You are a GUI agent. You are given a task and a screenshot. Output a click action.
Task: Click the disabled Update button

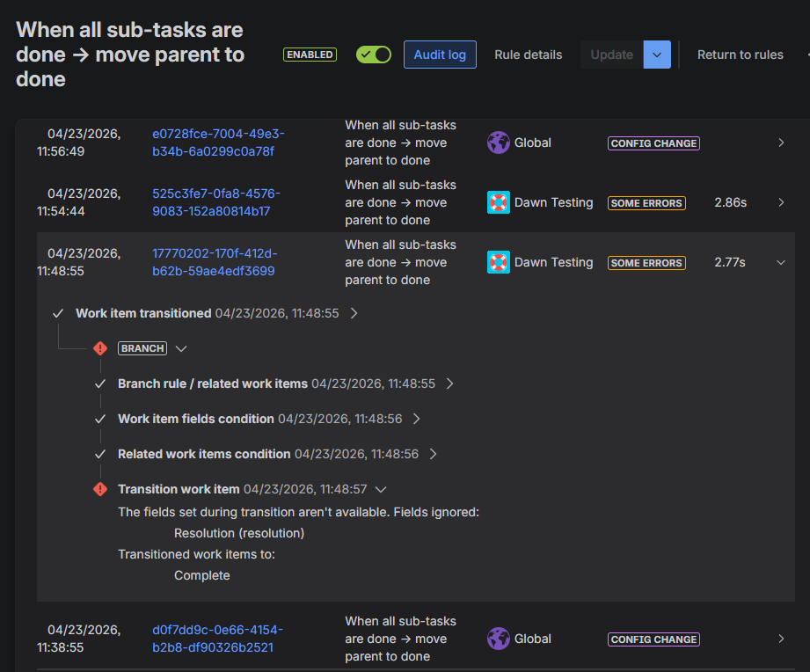point(611,55)
